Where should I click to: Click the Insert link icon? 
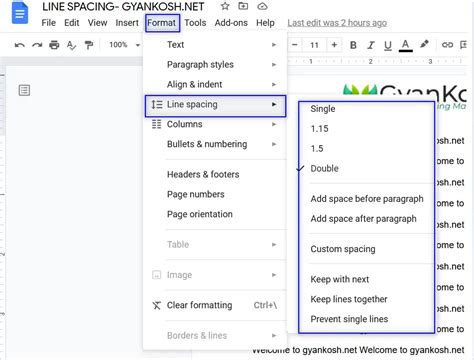[x=447, y=45]
